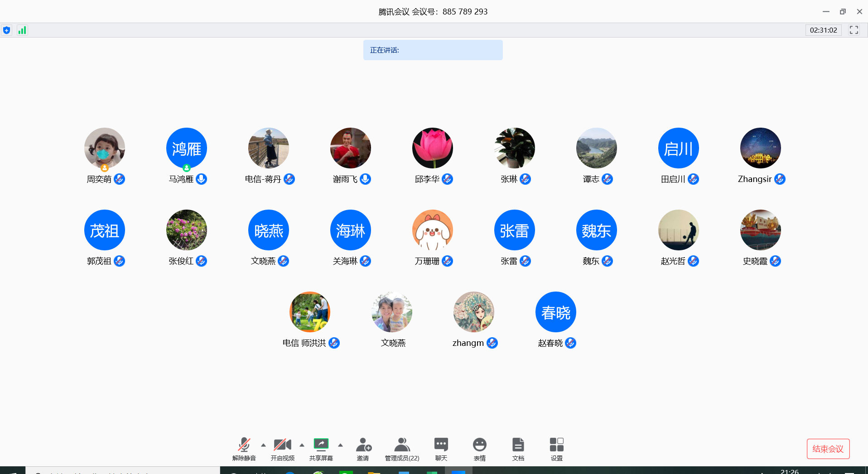
Task: Expand audio options arrow beside 解除静音
Action: point(263,445)
